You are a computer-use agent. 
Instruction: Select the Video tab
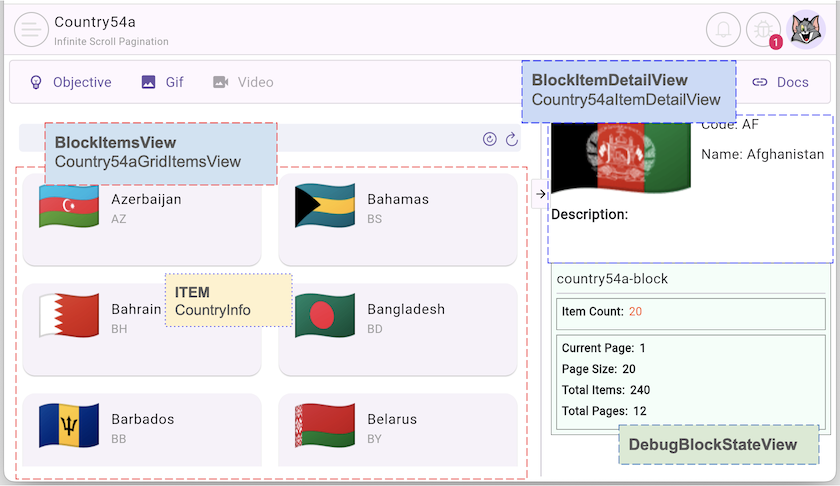[242, 82]
